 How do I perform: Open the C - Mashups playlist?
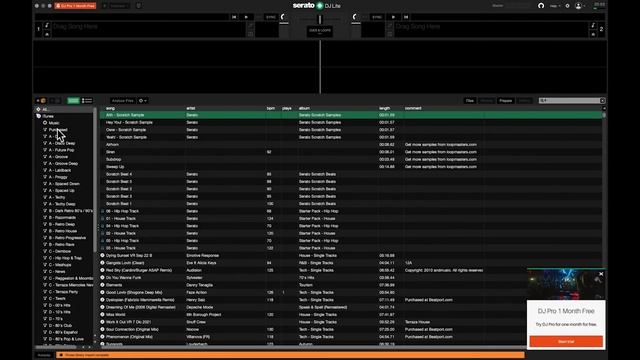coord(60,265)
